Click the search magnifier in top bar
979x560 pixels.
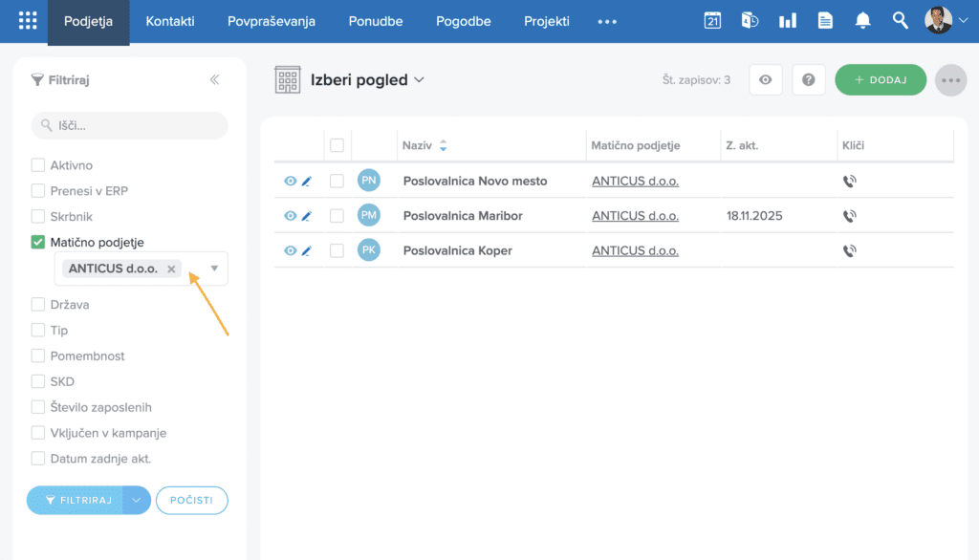pos(900,21)
